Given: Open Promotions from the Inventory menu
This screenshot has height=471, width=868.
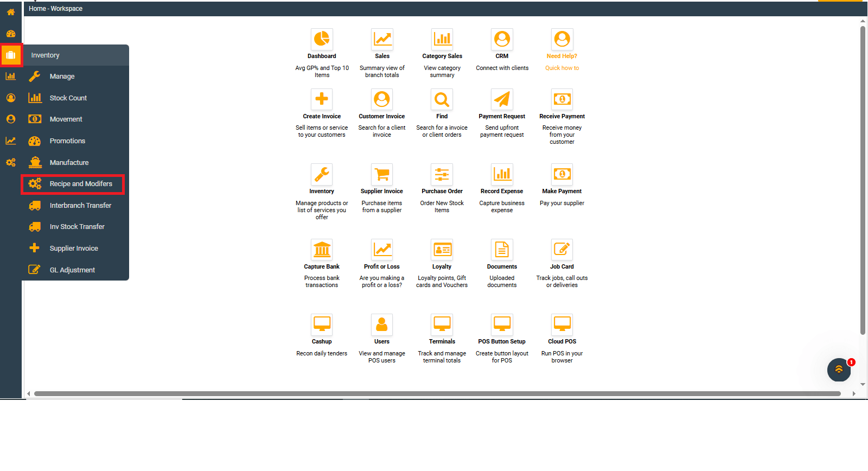Looking at the screenshot, I should [x=67, y=141].
